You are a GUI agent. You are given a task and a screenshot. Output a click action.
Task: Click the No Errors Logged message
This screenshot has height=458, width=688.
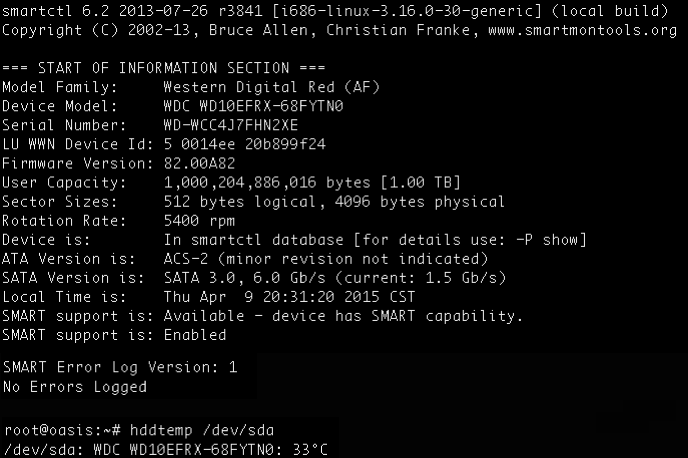75,387
